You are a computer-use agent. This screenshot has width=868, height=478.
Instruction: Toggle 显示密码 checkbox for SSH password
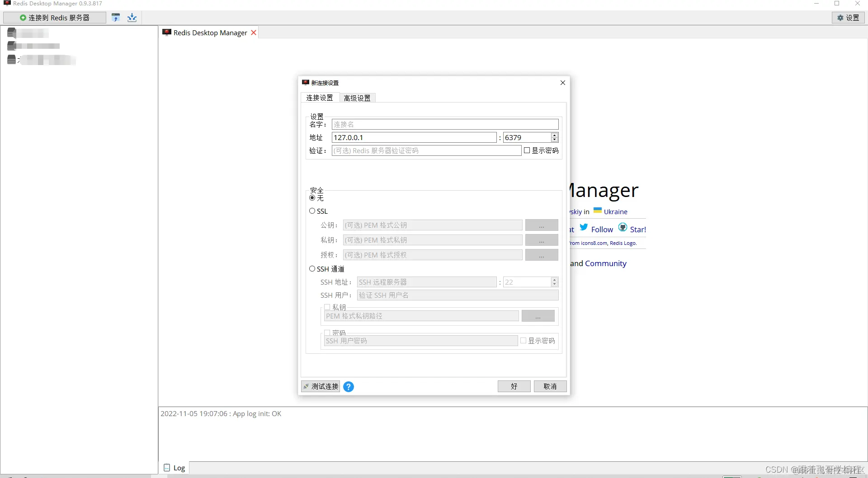coord(524,341)
